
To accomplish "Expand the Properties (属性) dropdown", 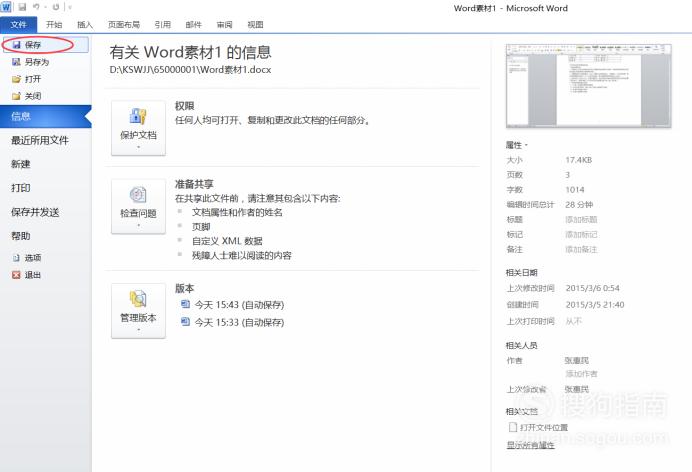I will [x=517, y=145].
